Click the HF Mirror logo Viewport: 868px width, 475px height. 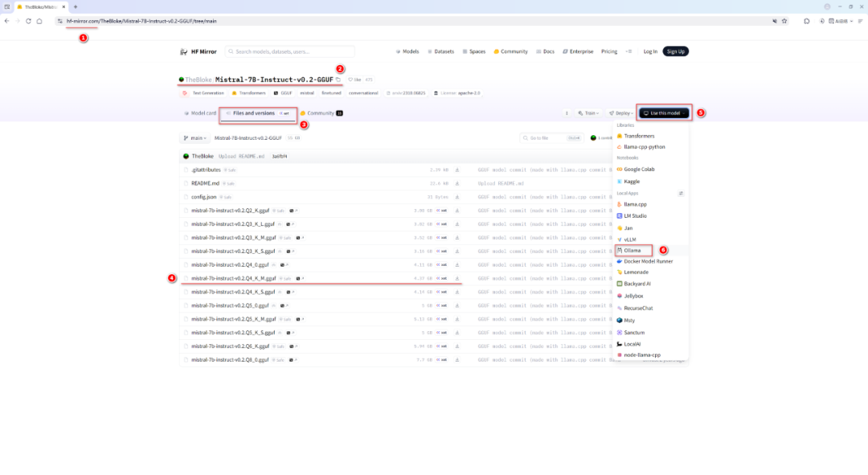pyautogui.click(x=199, y=51)
